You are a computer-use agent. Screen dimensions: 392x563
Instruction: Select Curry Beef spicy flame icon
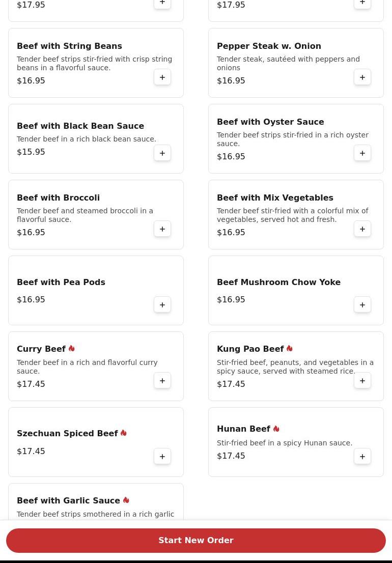72,349
